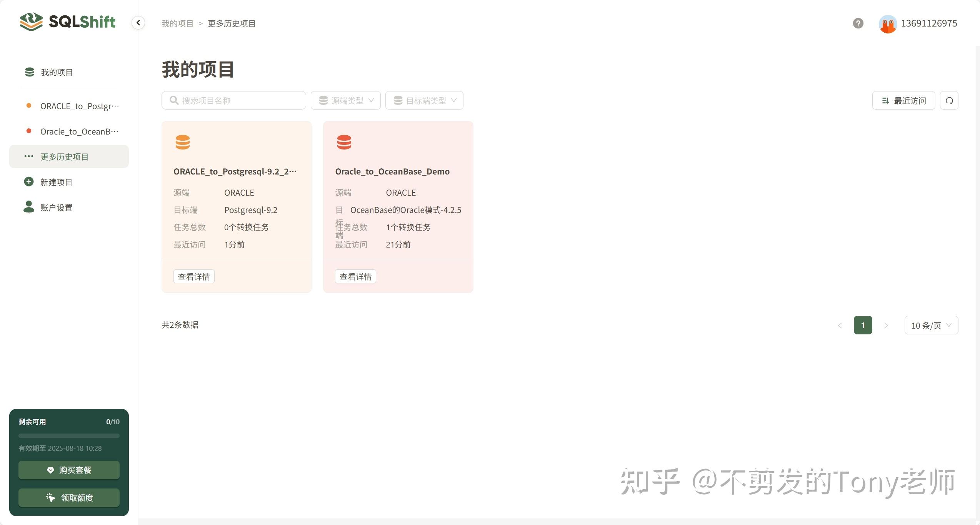Click the plus icon beside 新建项目
Viewport: 980px width, 525px height.
click(28, 181)
